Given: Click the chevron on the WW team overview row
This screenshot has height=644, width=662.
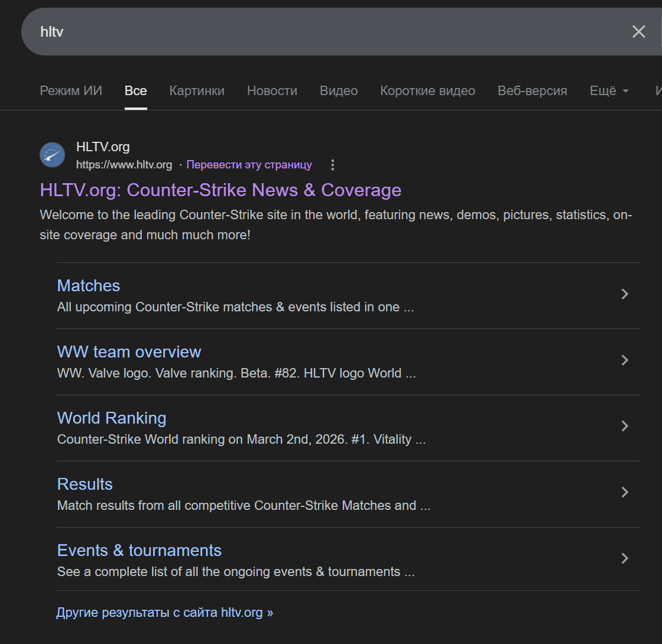Looking at the screenshot, I should pyautogui.click(x=625, y=360).
